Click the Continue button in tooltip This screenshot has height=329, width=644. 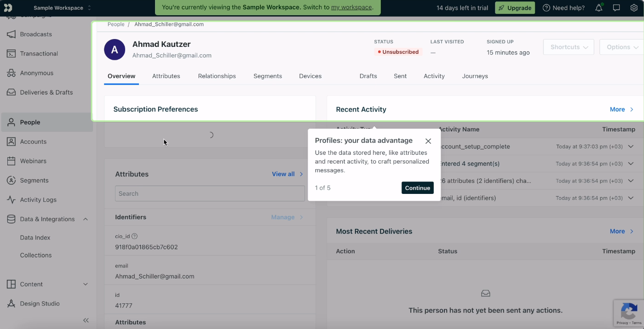pyautogui.click(x=418, y=188)
